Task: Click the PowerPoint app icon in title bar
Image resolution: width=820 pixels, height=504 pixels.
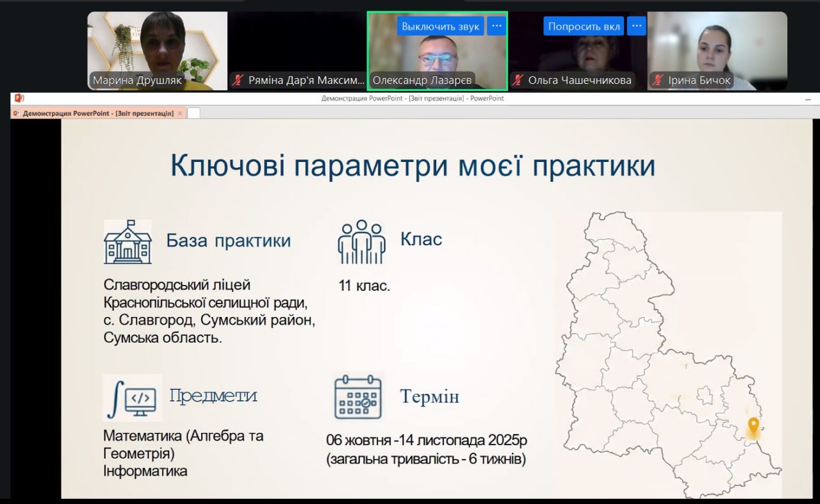Action: point(19,98)
